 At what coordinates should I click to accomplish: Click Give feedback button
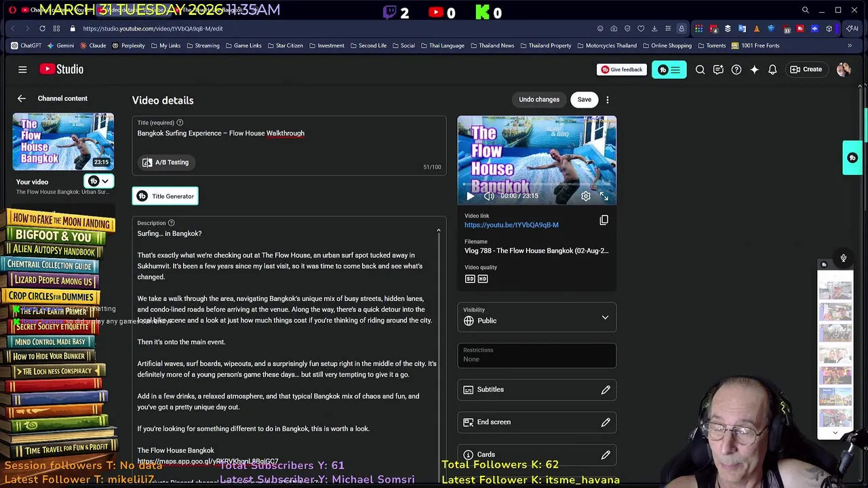[x=620, y=69]
